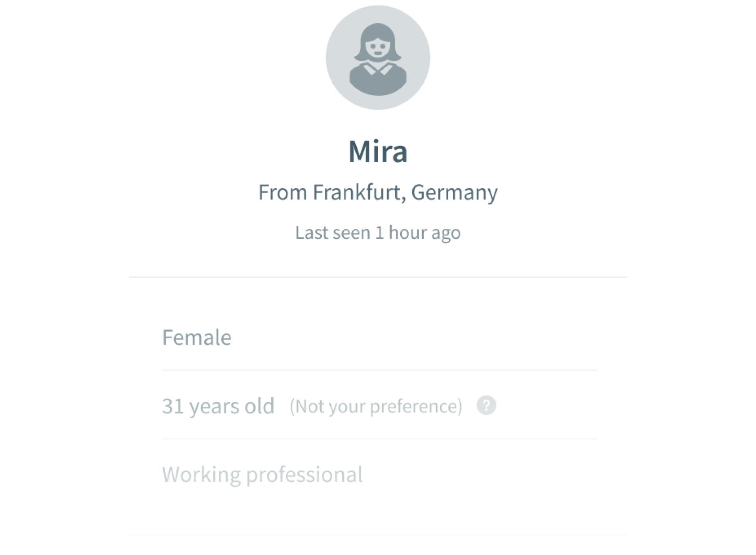Click the divider line under Female
756x555 pixels.
[x=379, y=370]
